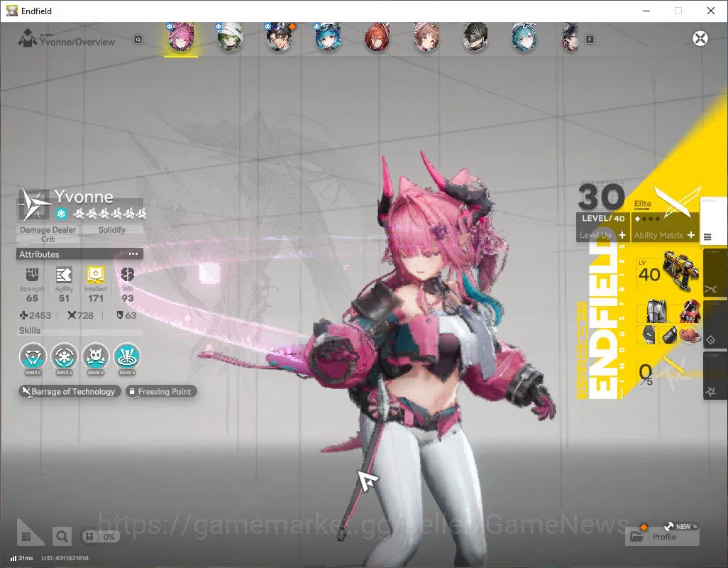Image resolution: width=728 pixels, height=568 pixels.
Task: Click the 21ms network ping indicator
Action: pos(22,558)
